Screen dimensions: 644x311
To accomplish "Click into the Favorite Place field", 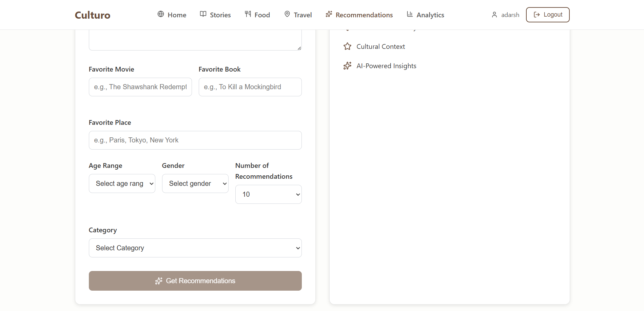I will (x=195, y=140).
